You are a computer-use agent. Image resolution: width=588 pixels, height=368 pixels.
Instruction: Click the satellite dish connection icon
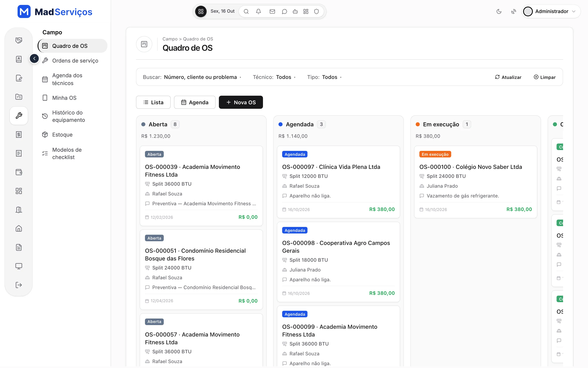pyautogui.click(x=513, y=11)
